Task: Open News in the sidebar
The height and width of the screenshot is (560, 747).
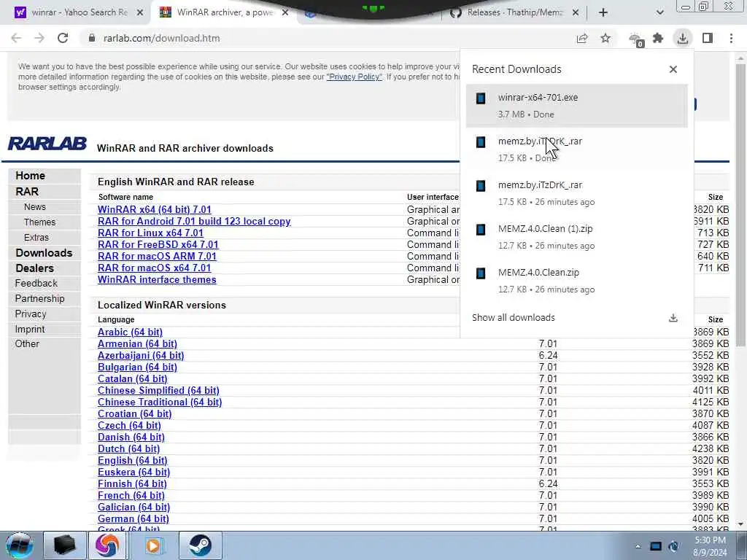Action: (x=35, y=206)
